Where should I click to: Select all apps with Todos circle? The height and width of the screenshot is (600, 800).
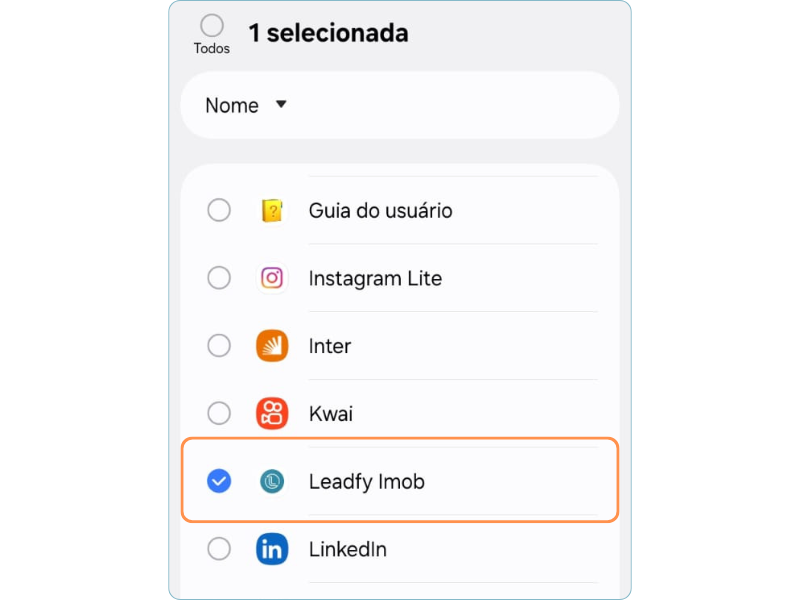tap(212, 26)
